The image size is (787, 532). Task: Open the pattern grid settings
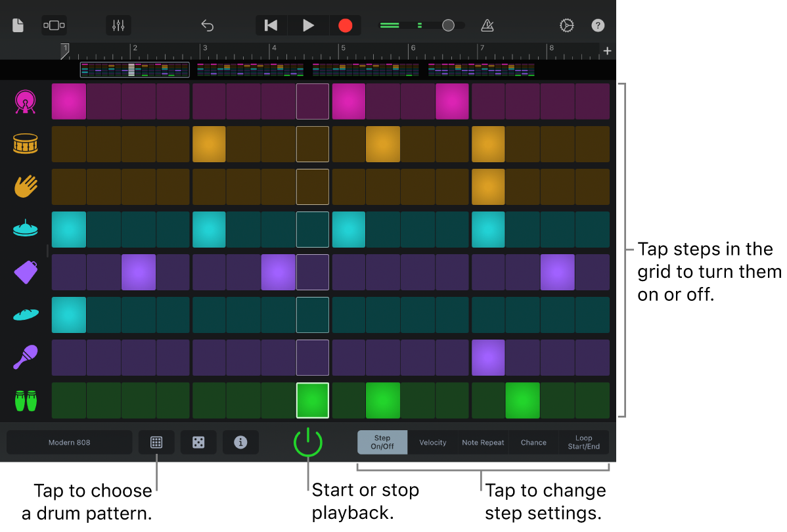click(156, 442)
